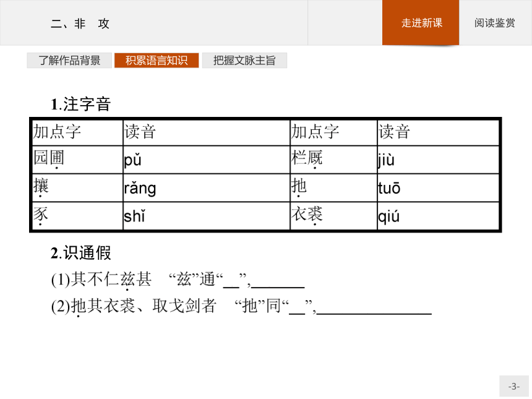This screenshot has width=532, height=399.
Task: Click the sentence (1)其不仁兹甚
Action: tap(101, 280)
